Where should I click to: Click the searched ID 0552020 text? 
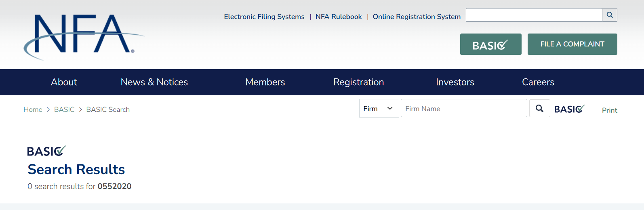114,186
